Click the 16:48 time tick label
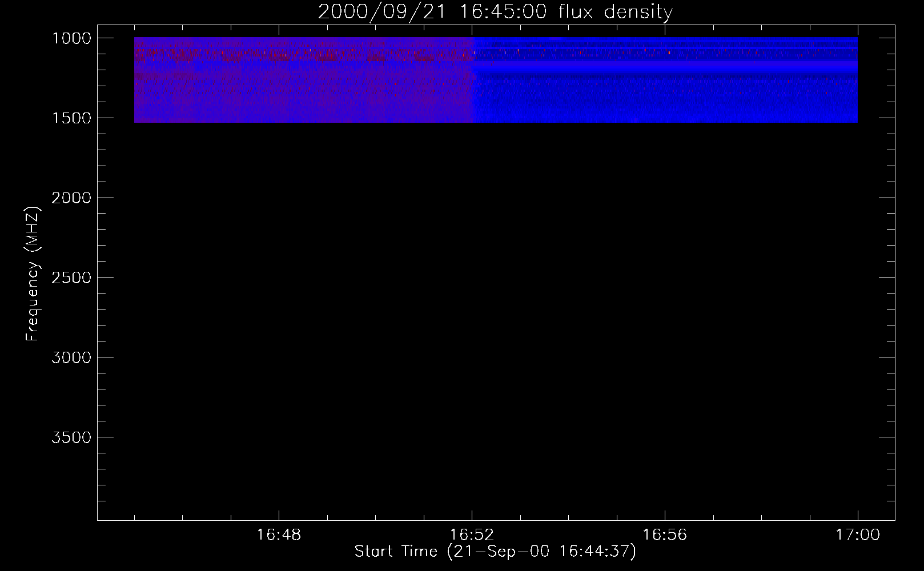 pyautogui.click(x=279, y=535)
